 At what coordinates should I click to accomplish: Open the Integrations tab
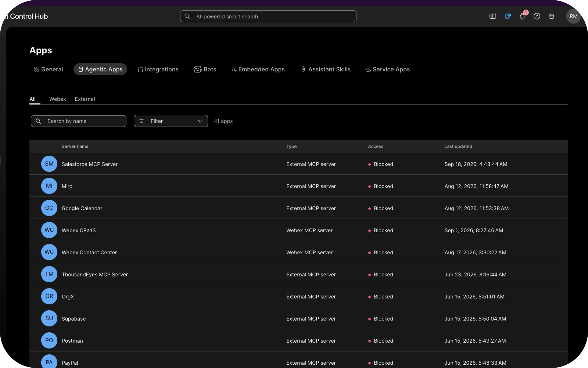click(x=158, y=69)
